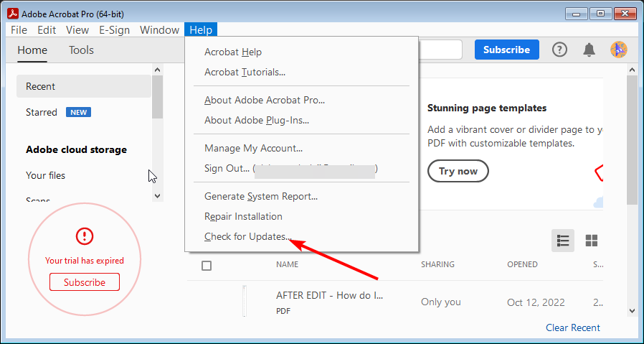Click the main pane scroll up arrow
The width and height of the screenshot is (644, 344).
(x=632, y=70)
